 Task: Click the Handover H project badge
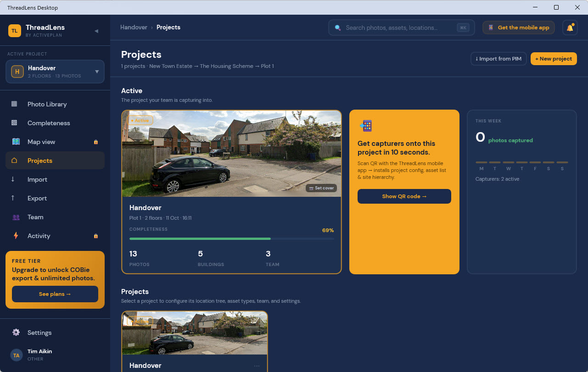point(17,72)
